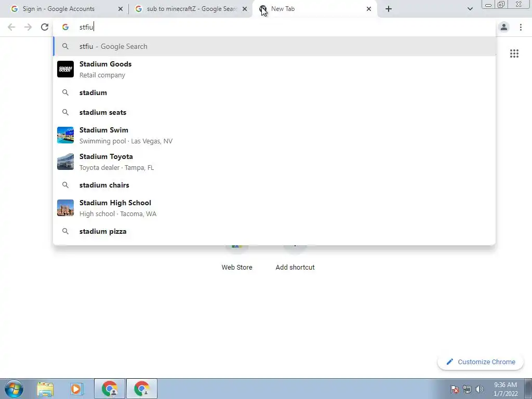Click the browser back arrow

[x=11, y=27]
